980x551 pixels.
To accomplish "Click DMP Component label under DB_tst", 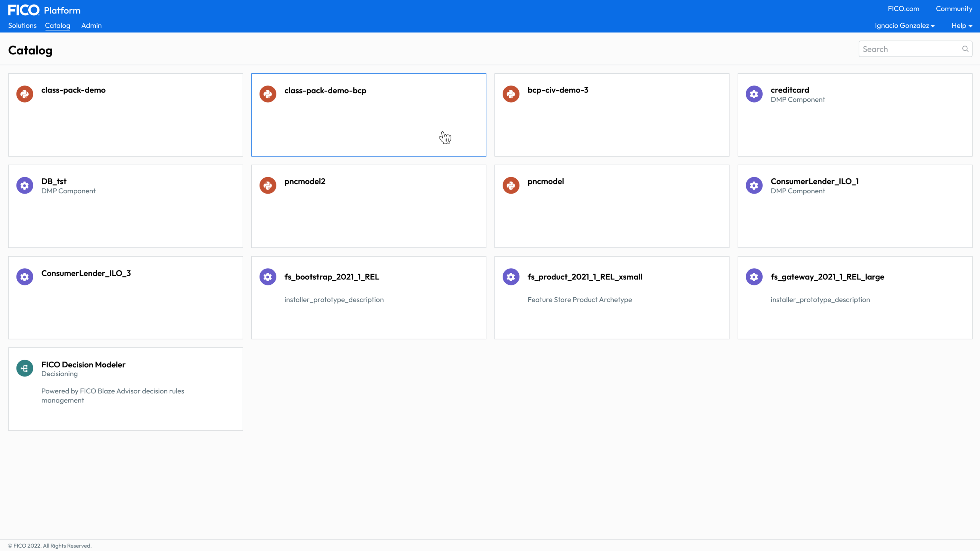I will pyautogui.click(x=69, y=191).
